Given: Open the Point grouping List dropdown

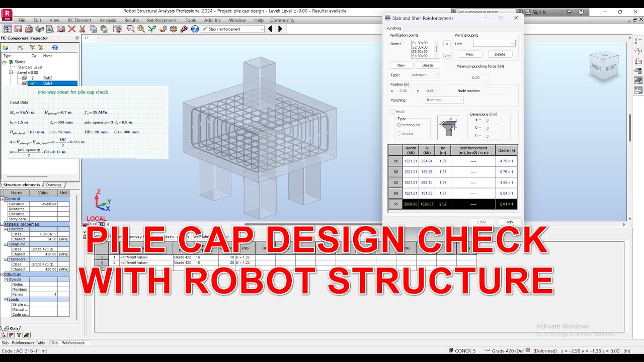Looking at the screenshot, I should point(494,44).
